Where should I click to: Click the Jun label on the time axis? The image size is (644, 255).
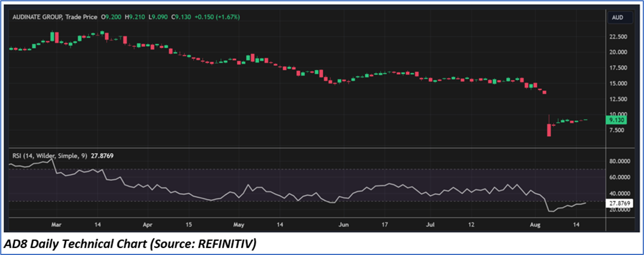coord(344,224)
